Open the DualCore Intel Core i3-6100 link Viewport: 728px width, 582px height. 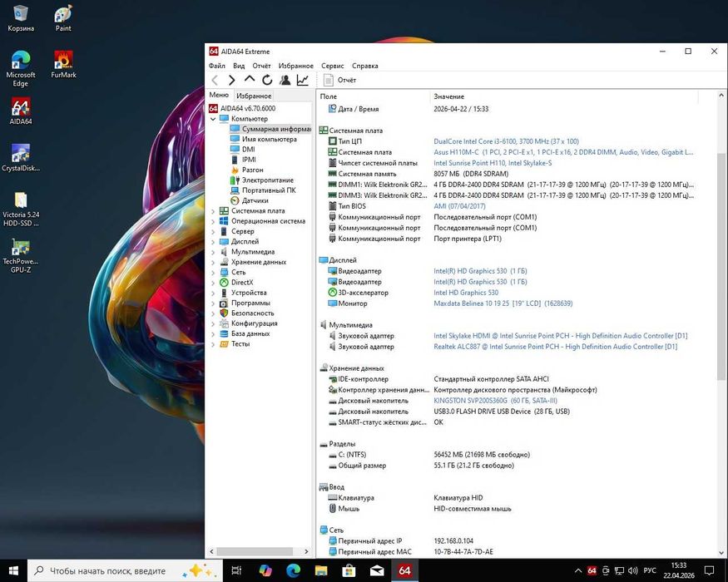pos(506,141)
